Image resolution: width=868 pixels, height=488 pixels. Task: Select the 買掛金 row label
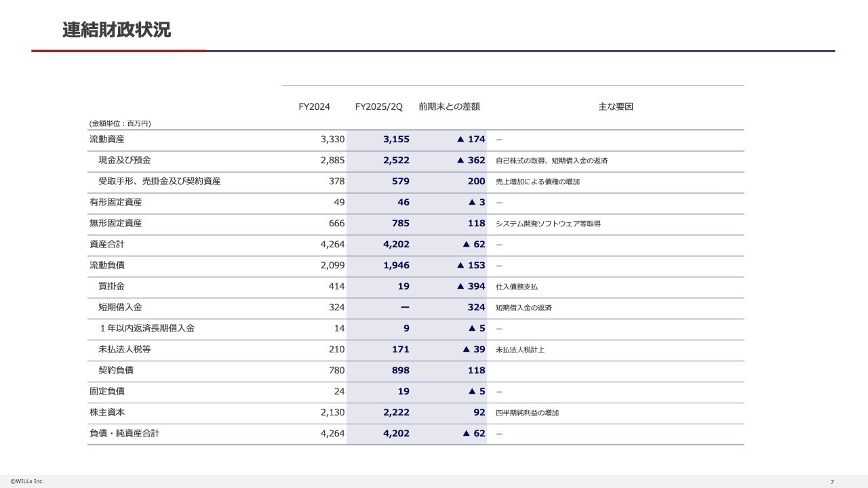(x=111, y=287)
